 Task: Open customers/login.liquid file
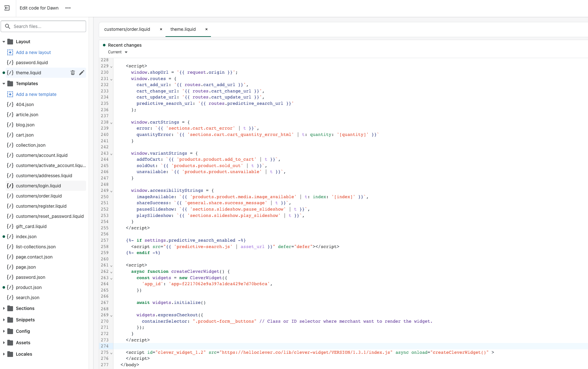click(x=38, y=186)
